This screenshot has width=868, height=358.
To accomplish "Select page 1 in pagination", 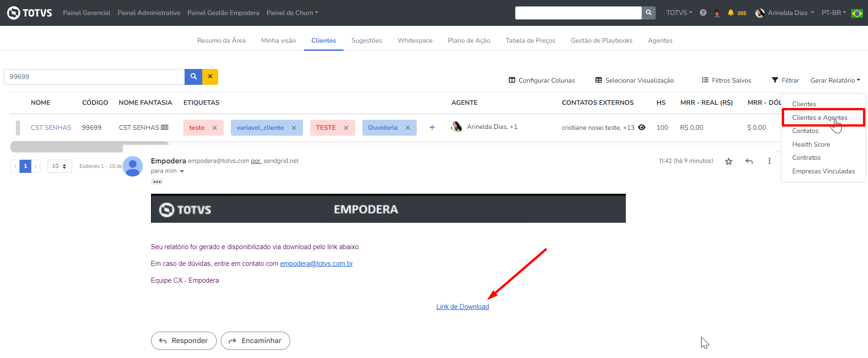I will pos(25,166).
